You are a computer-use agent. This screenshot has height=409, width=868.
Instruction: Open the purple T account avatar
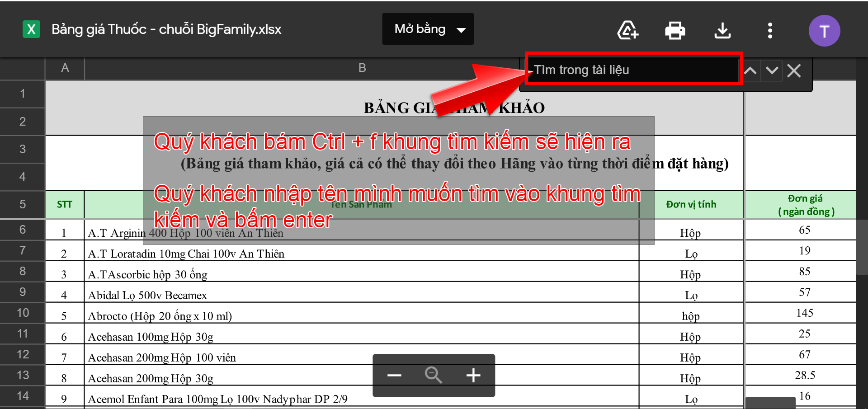coord(824,31)
